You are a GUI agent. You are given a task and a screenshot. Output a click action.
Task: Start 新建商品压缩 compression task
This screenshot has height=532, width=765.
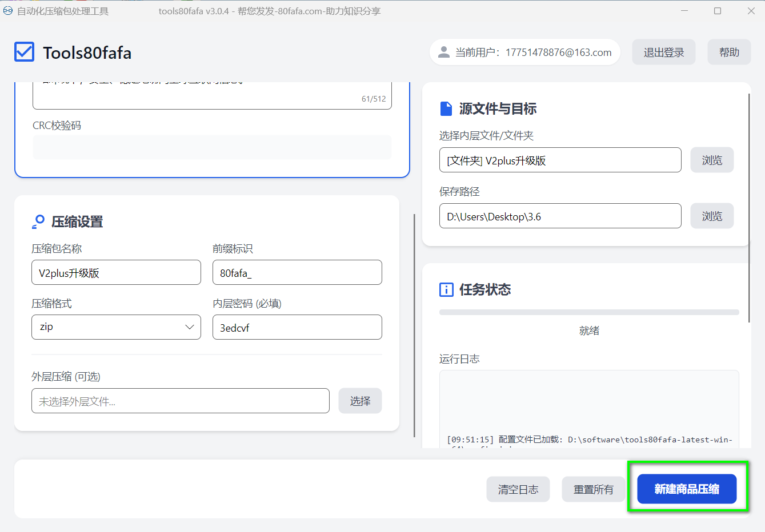(686, 489)
